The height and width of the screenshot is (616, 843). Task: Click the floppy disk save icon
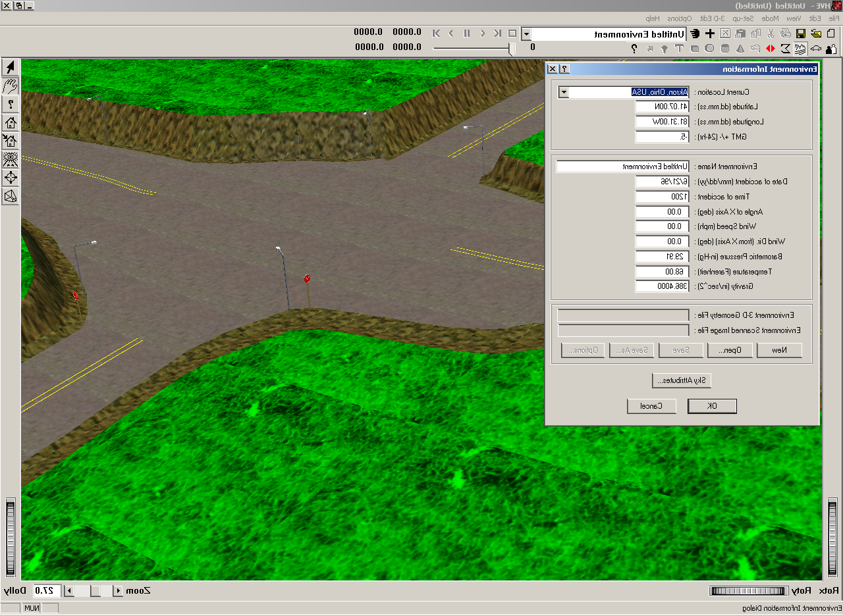point(801,34)
